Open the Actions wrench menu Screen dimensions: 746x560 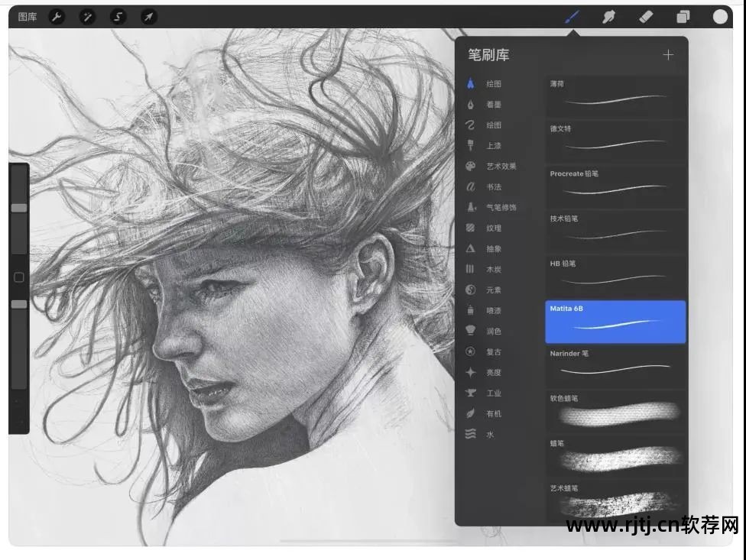[x=57, y=16]
